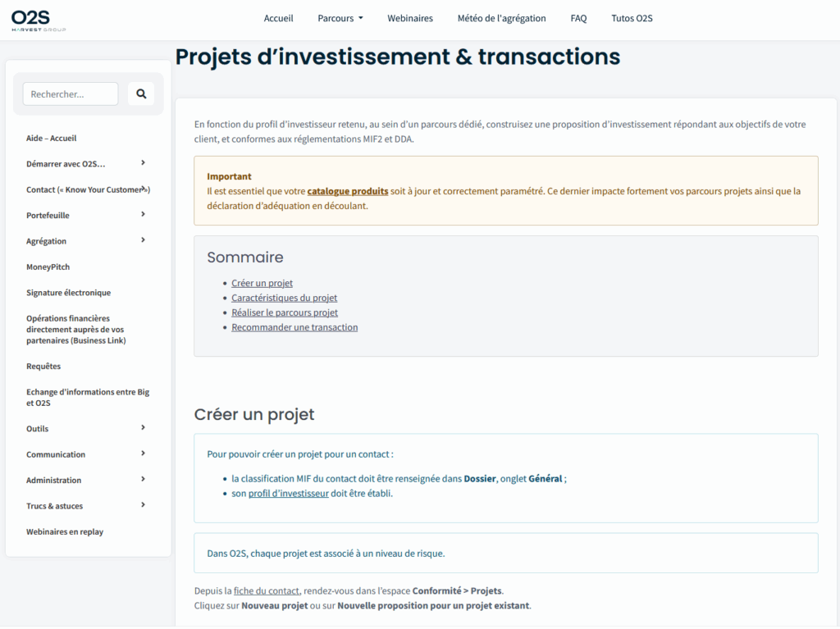The image size is (840, 629).
Task: Click the profil d'investisseur link
Action: click(x=288, y=494)
